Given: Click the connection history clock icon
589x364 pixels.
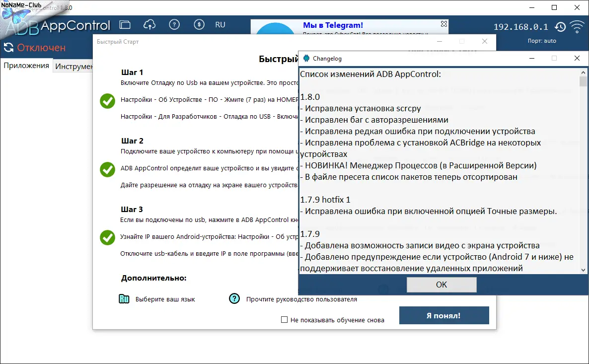Looking at the screenshot, I should coord(560,27).
